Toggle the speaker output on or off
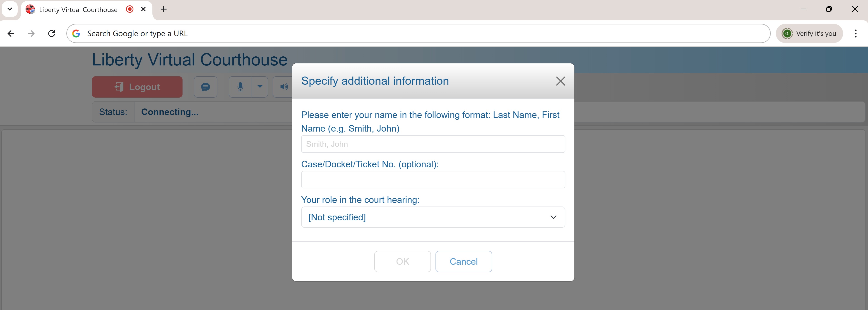 click(x=284, y=87)
